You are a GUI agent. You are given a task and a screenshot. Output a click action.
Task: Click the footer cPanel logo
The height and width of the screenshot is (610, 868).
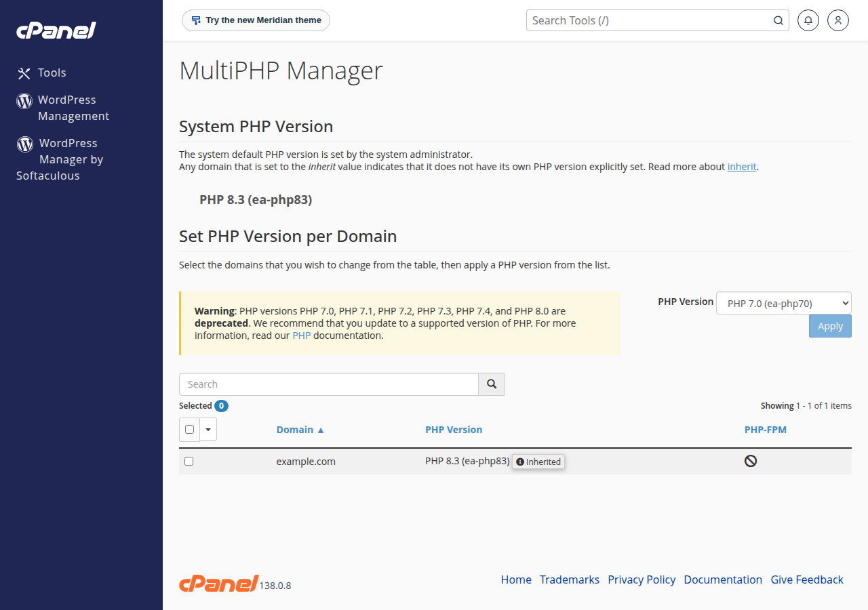tap(219, 584)
